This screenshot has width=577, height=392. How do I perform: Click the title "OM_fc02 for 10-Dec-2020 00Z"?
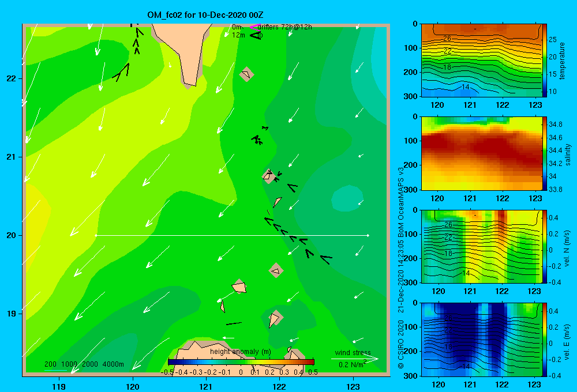coord(205,15)
